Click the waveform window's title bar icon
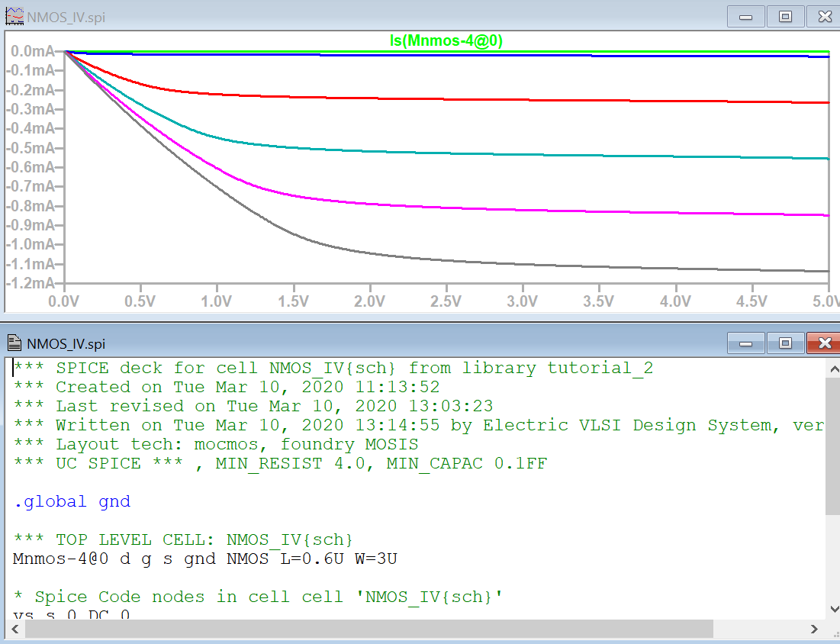 click(x=14, y=14)
